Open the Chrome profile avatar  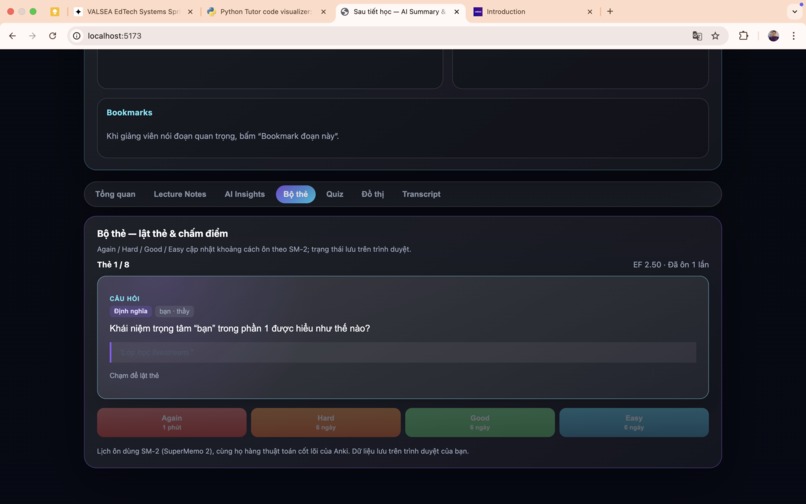pos(773,35)
